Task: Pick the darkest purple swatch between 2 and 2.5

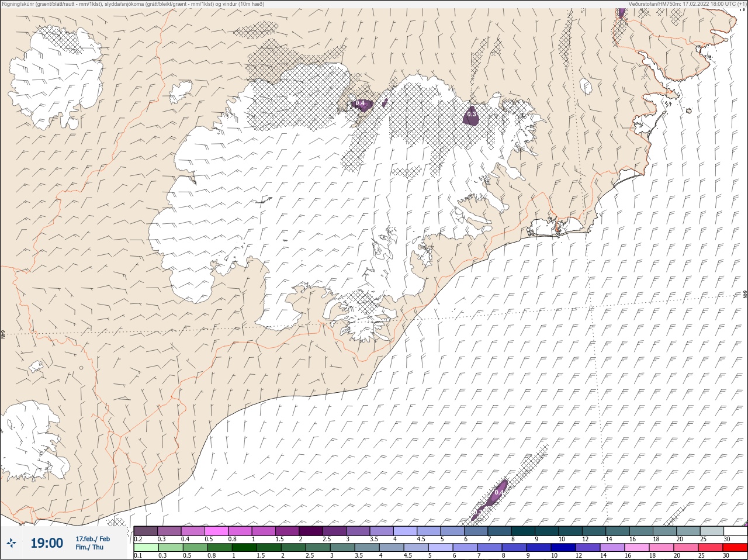Action: tap(311, 531)
